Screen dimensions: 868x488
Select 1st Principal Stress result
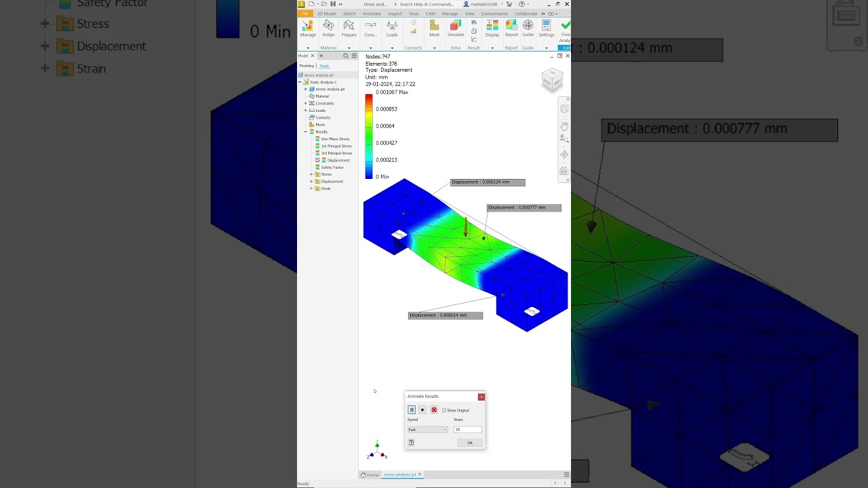[x=336, y=146]
